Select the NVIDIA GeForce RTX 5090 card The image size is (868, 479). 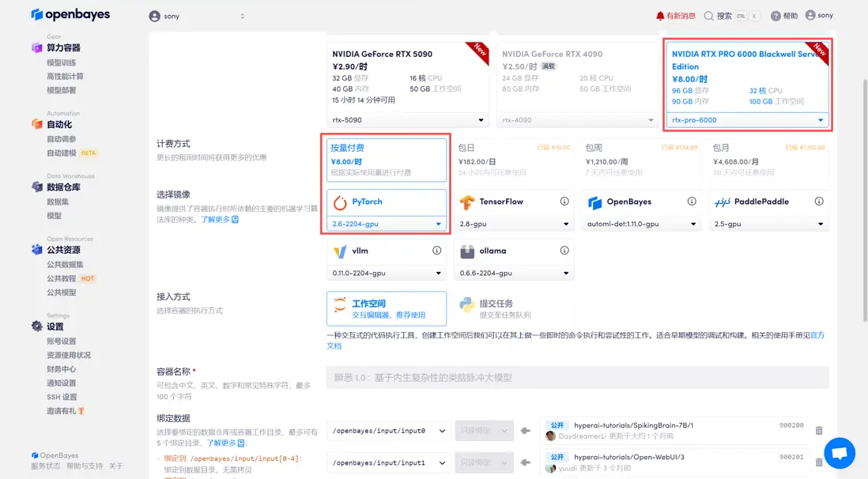(407, 84)
